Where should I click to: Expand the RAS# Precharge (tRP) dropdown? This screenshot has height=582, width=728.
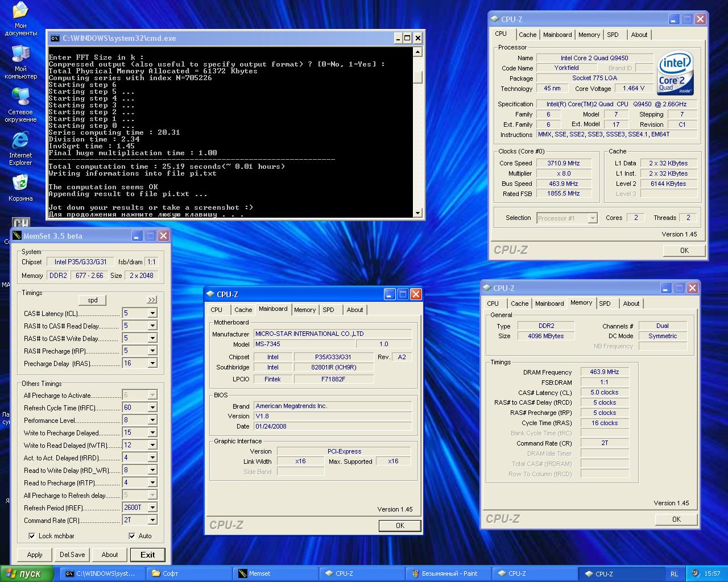152,351
